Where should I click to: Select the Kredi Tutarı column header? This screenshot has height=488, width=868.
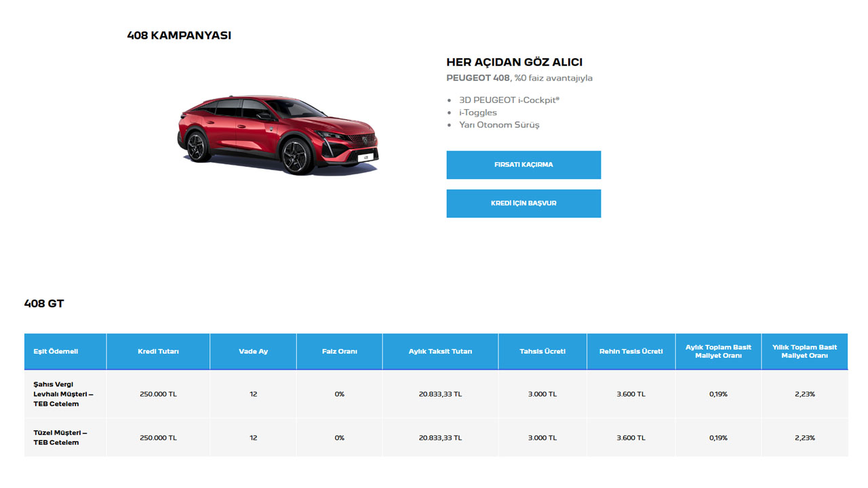(158, 351)
